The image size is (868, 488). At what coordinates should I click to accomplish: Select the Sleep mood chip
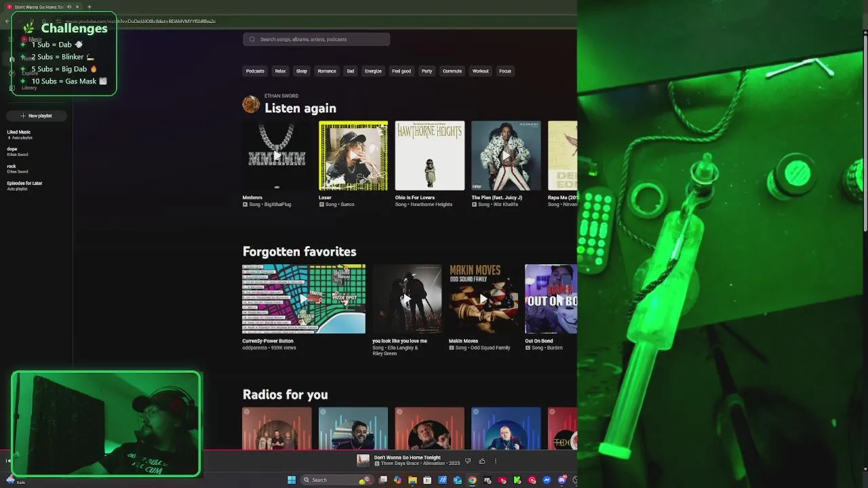pyautogui.click(x=302, y=71)
